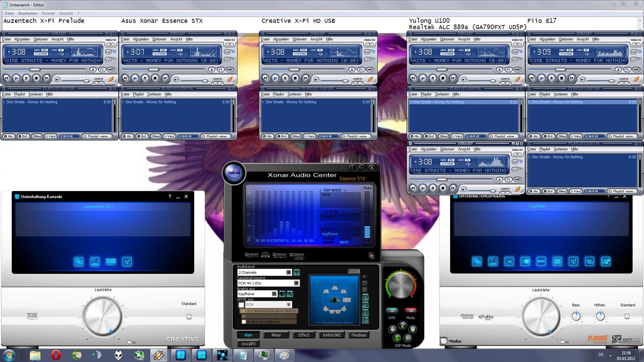This screenshot has width=644, height=362.
Task: Click 'Playlist verw.' in playlist under Creative X-Fi Winamp
Action: click(x=356, y=137)
